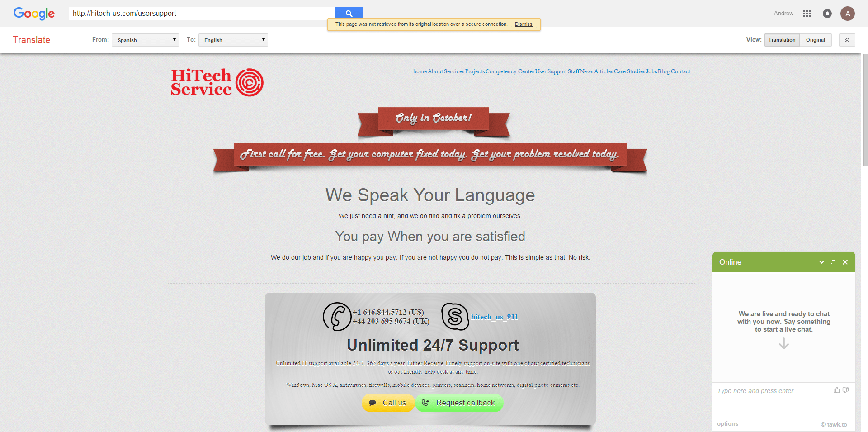Open the Google apps grid menu
The height and width of the screenshot is (432, 868).
(x=807, y=14)
